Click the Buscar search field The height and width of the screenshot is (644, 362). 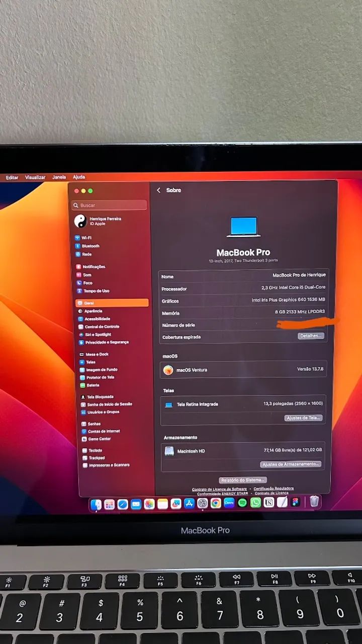click(x=109, y=205)
